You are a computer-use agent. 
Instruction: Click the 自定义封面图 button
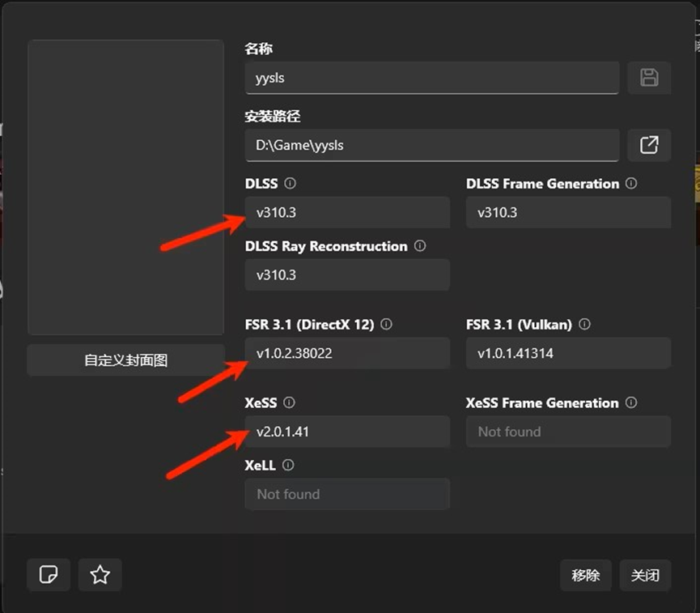click(125, 360)
